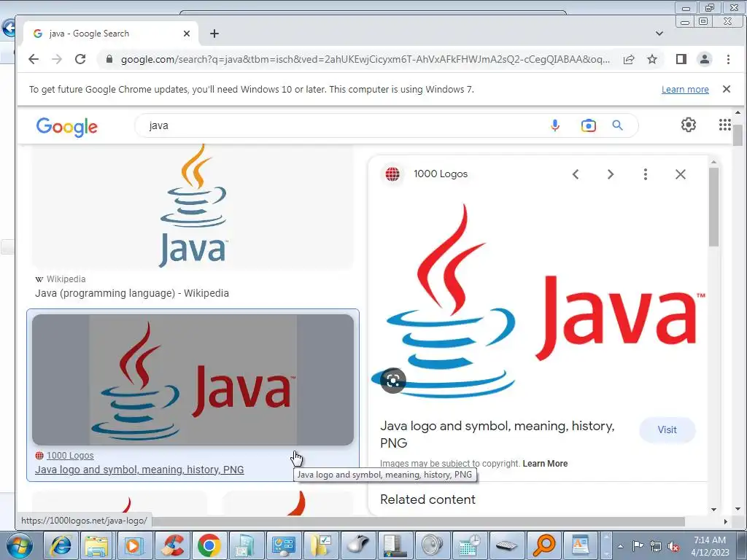Click the Google logo
The image size is (747, 560).
coord(66,127)
